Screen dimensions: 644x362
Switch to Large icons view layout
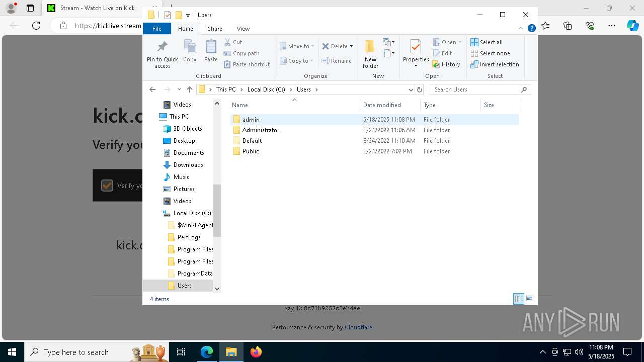(529, 299)
